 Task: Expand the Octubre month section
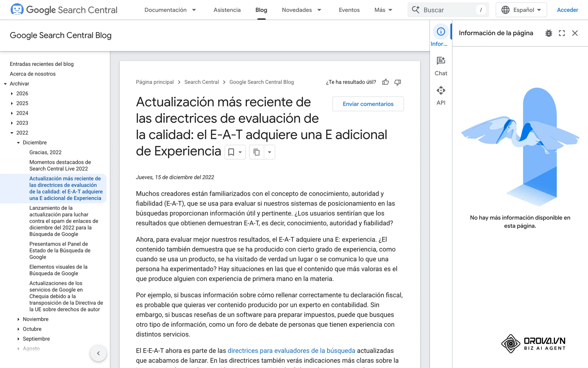(x=18, y=329)
